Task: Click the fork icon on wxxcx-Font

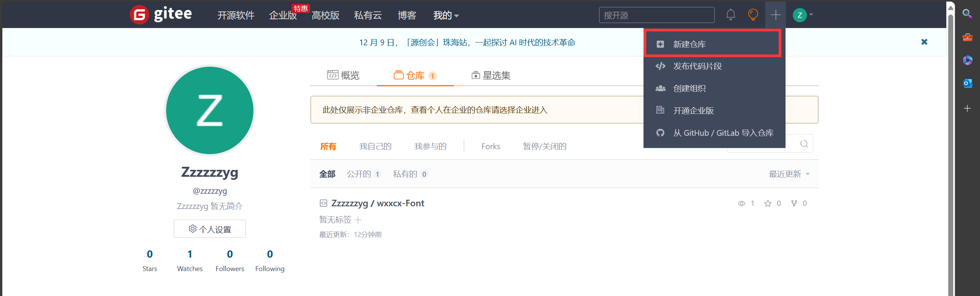Action: click(794, 203)
